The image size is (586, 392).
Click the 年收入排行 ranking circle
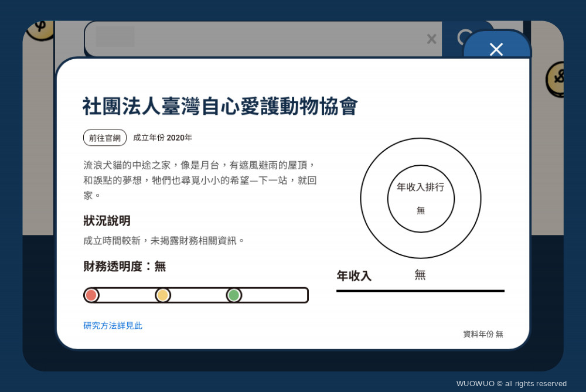tap(421, 198)
